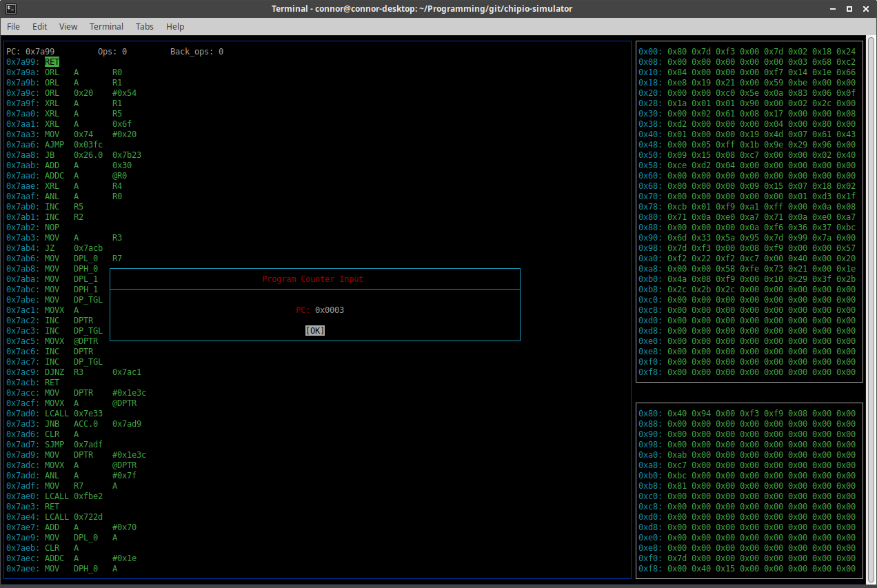The height and width of the screenshot is (588, 877).
Task: Open the View menu
Action: [68, 26]
